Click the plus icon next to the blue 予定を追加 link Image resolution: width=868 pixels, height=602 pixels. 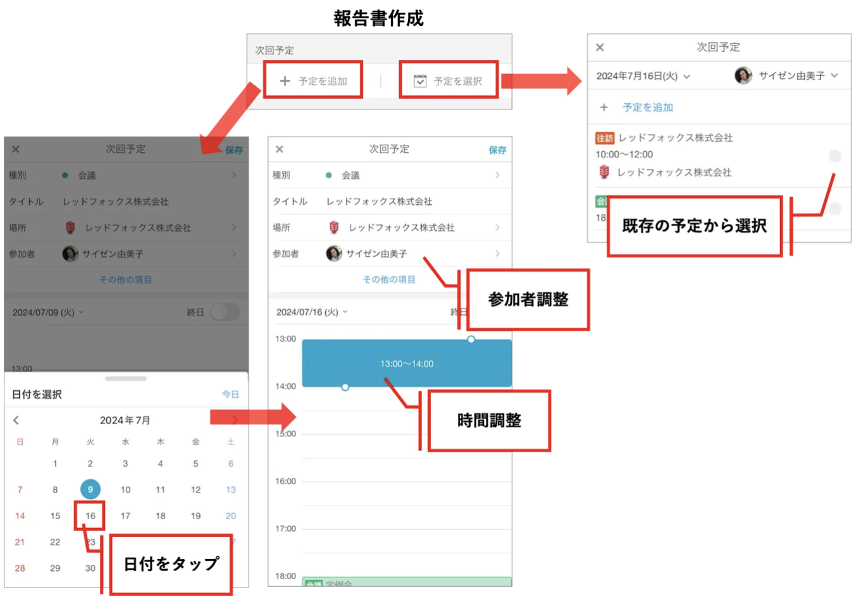click(604, 107)
